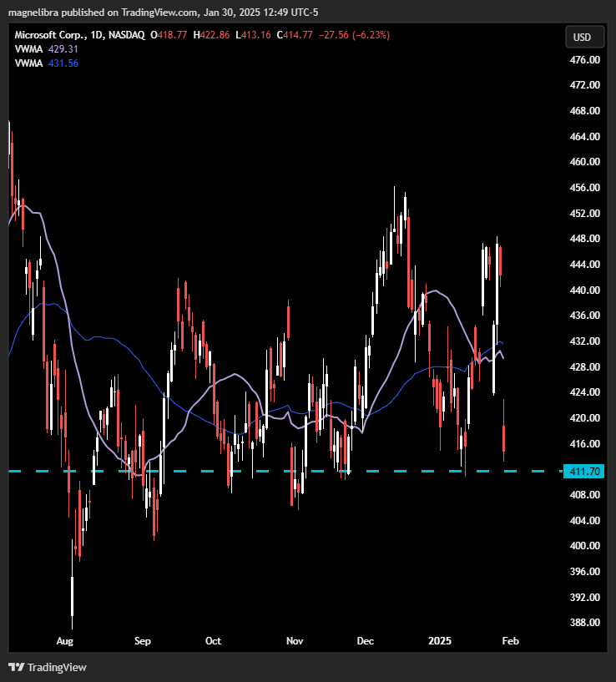Viewport: 616px width, 682px height.
Task: Click the 2025 label on time axis
Action: coord(440,641)
